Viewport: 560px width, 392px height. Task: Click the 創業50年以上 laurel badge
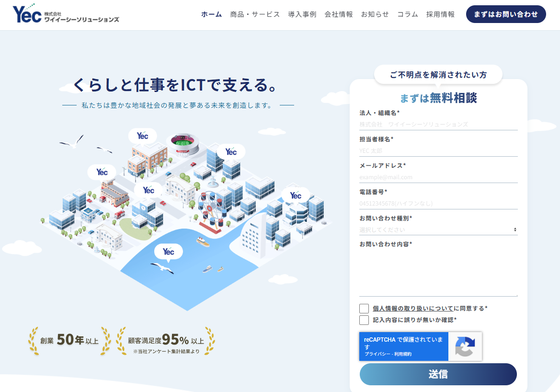coord(69,340)
